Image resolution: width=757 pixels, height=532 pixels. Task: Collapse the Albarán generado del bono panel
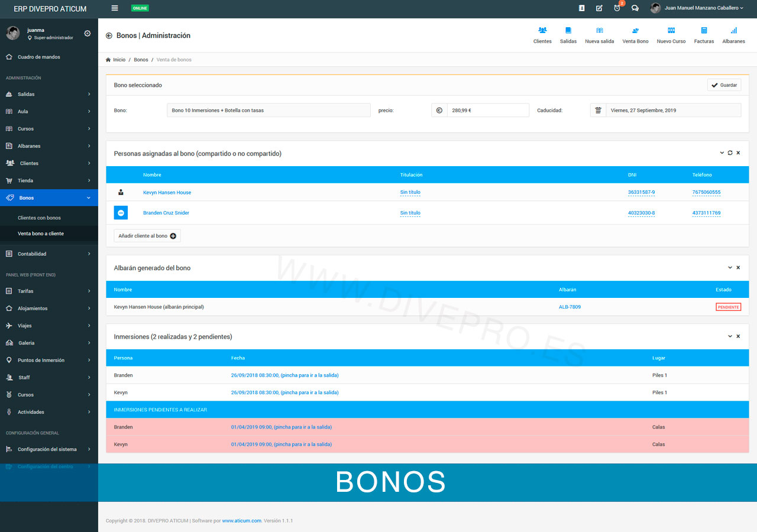pyautogui.click(x=730, y=268)
